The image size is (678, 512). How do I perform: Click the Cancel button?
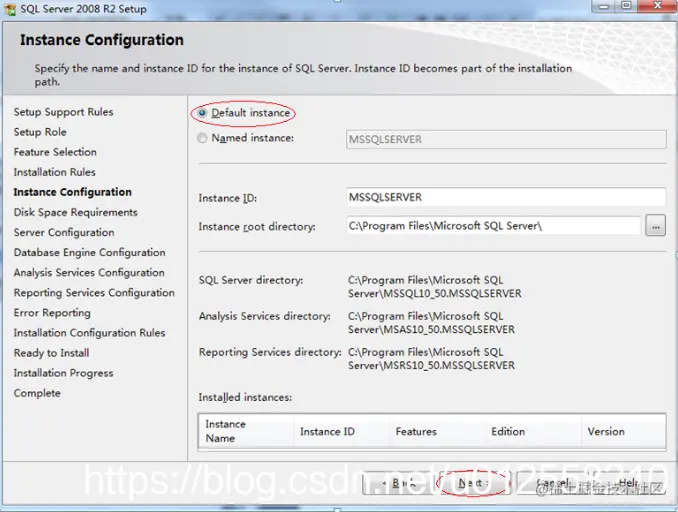(x=553, y=483)
